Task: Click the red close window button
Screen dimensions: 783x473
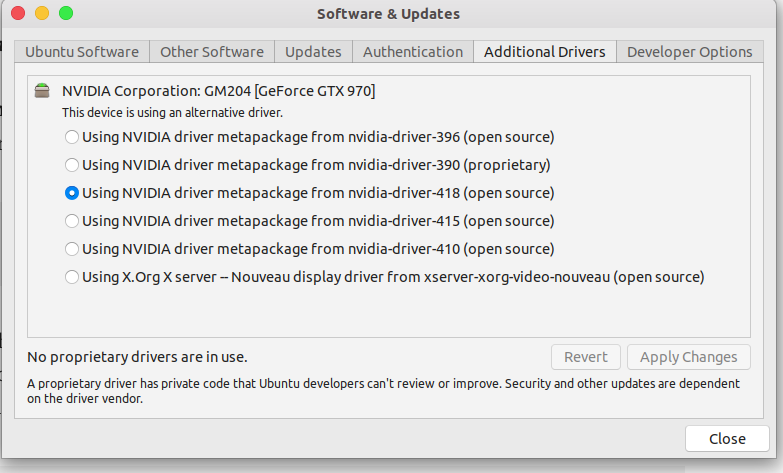Action: [18, 14]
